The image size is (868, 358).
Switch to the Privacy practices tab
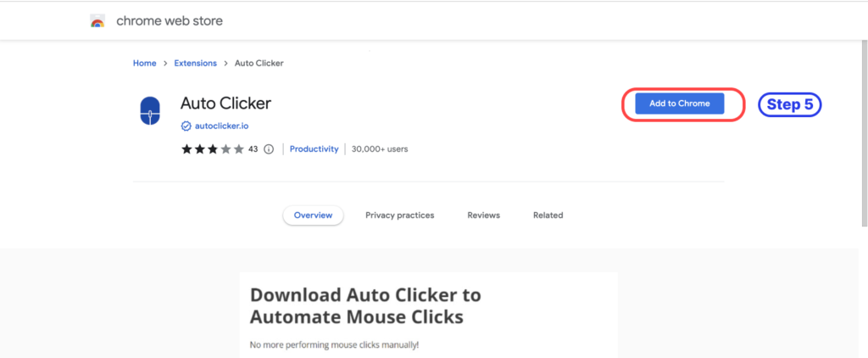[399, 215]
